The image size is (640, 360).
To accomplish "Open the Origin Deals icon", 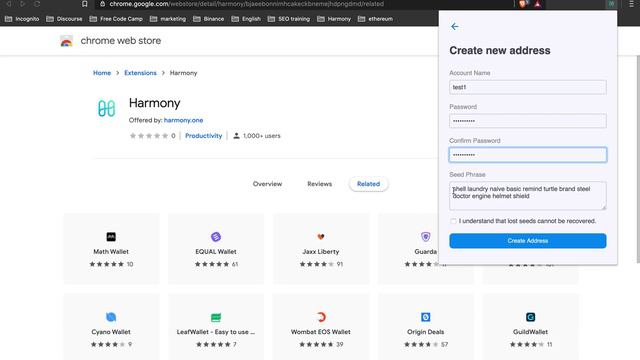I will tap(426, 317).
